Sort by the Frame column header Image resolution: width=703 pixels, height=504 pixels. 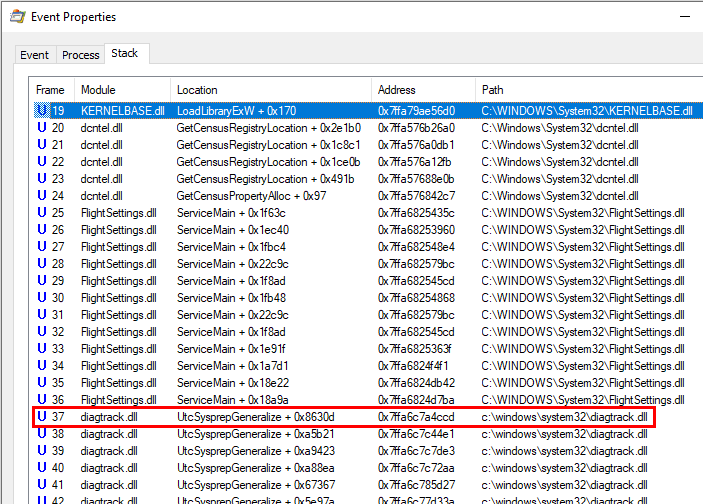coord(50,90)
